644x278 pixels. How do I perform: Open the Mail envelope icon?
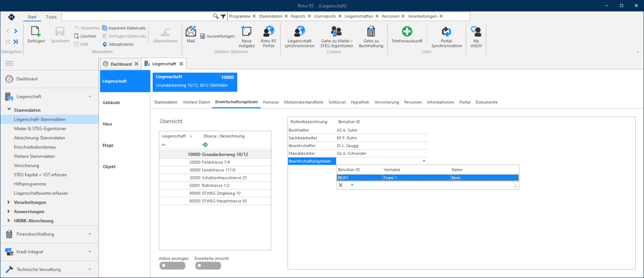pyautogui.click(x=191, y=31)
